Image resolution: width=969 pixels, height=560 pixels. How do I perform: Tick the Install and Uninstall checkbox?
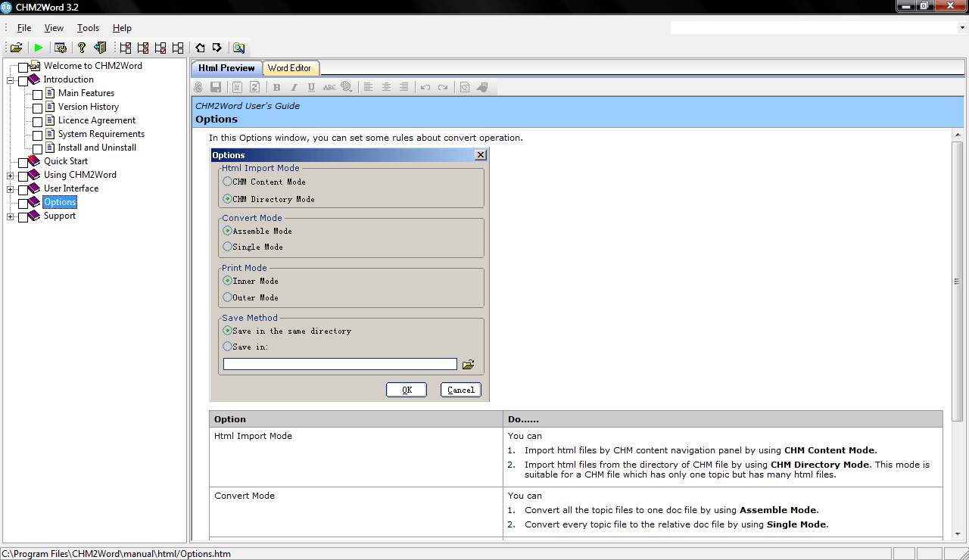click(38, 149)
